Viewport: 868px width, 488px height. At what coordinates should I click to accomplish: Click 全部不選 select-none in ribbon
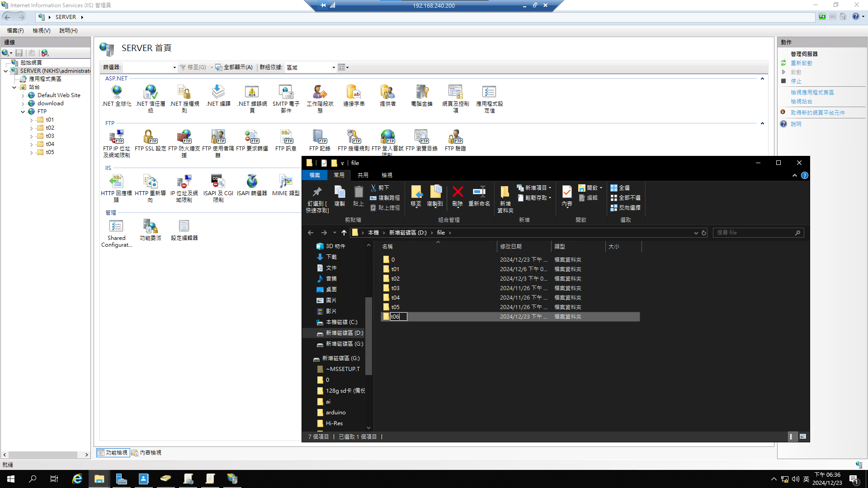pyautogui.click(x=626, y=197)
